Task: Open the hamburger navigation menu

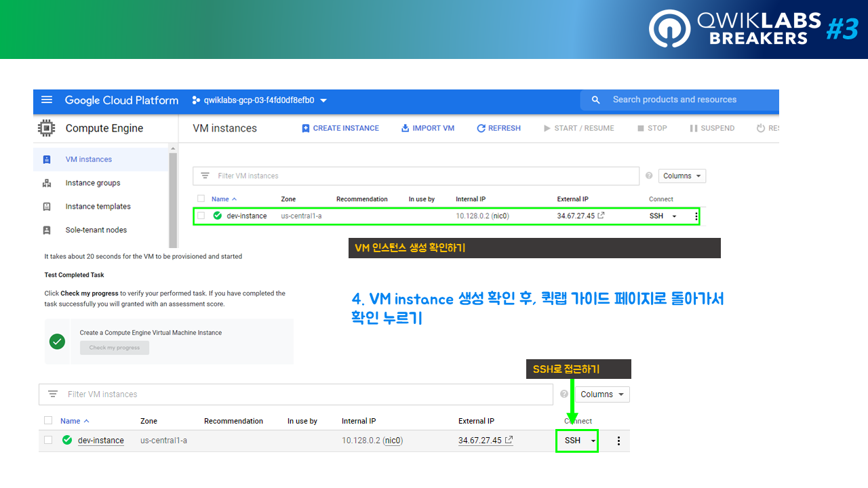Action: [x=47, y=100]
